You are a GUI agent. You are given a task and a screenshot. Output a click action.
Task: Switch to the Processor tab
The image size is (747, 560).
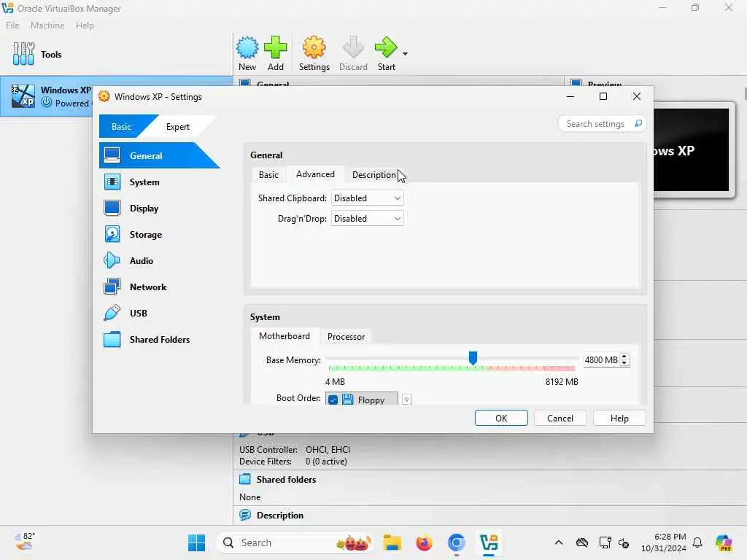pyautogui.click(x=346, y=337)
